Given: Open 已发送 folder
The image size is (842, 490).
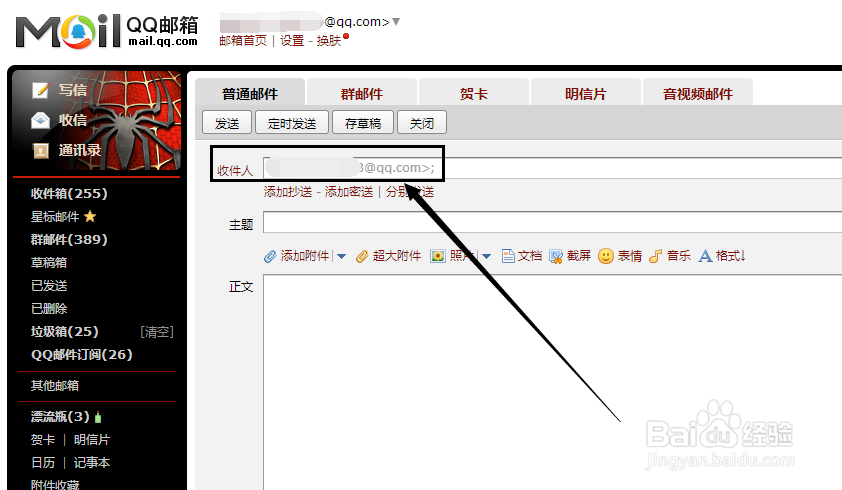Looking at the screenshot, I should (49, 286).
